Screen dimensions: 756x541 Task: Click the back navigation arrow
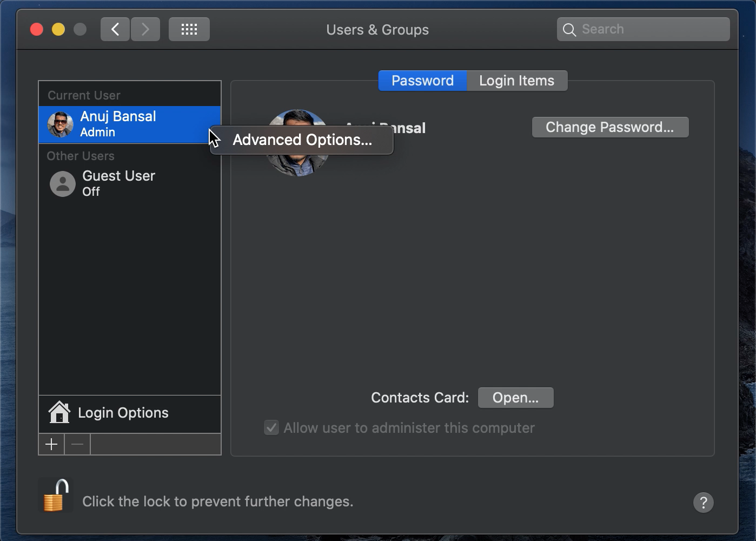point(115,29)
